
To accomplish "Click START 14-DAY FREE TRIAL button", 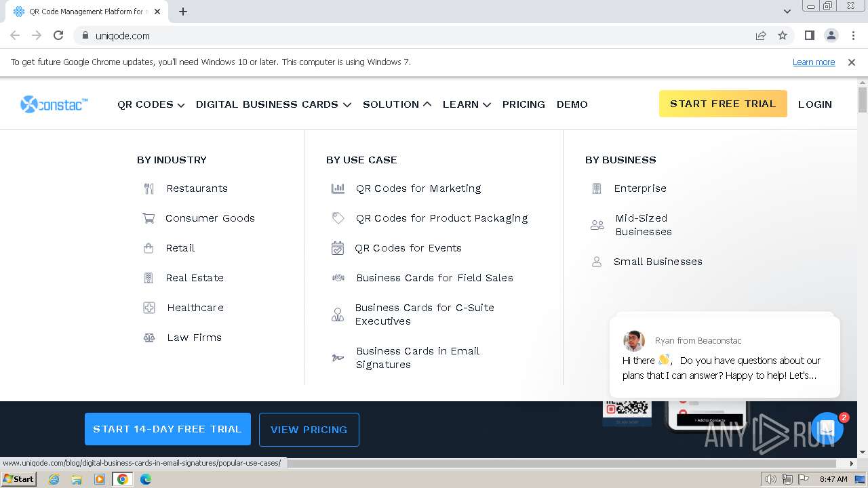I will (167, 429).
